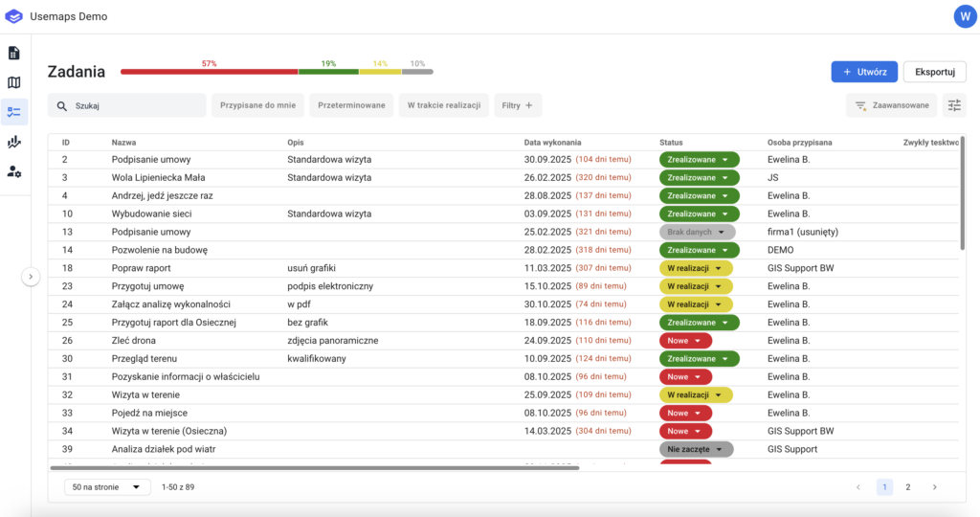Image resolution: width=980 pixels, height=517 pixels.
Task: Click the W user avatar
Action: pyautogui.click(x=964, y=16)
